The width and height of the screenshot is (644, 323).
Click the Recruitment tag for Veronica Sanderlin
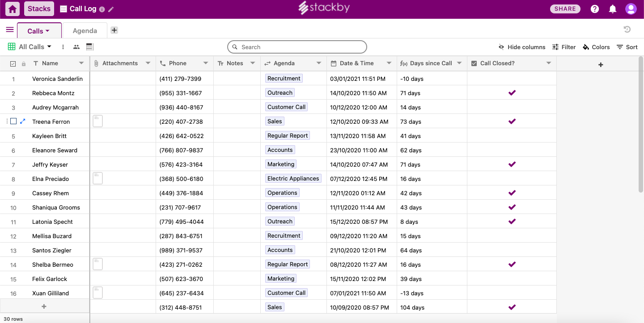point(284,78)
